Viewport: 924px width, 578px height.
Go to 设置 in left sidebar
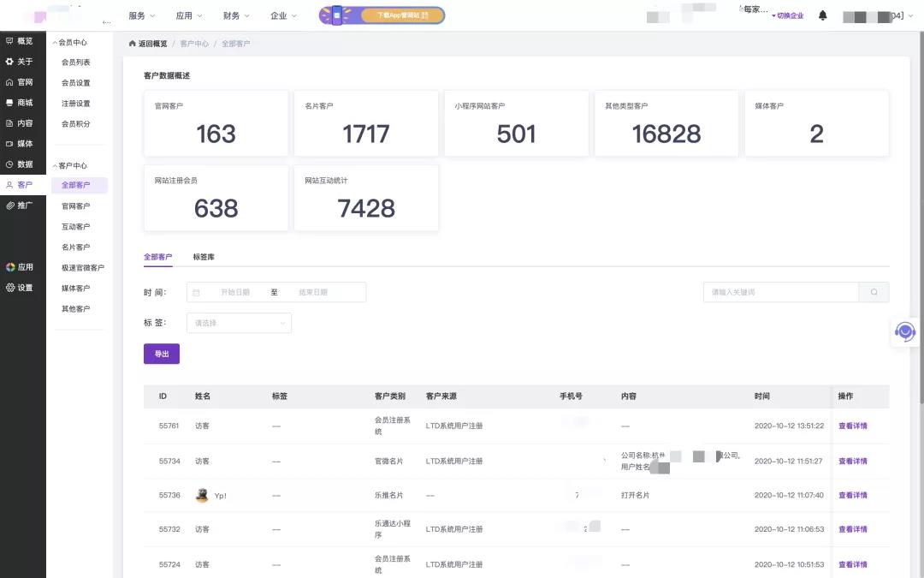[20, 288]
